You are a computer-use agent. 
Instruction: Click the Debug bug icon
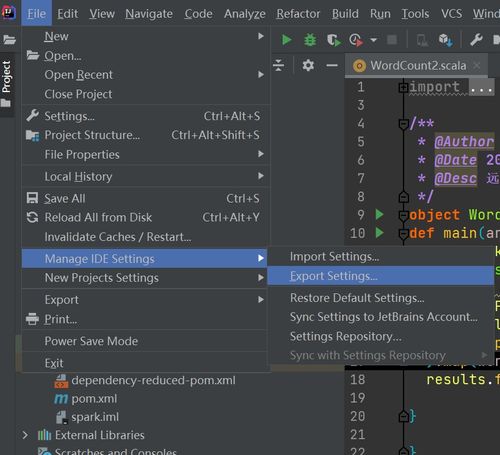point(310,40)
